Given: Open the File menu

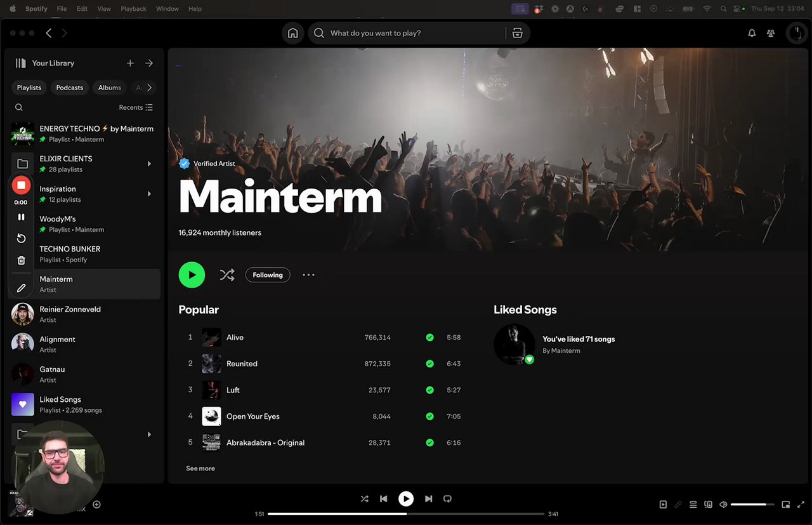Looking at the screenshot, I should (x=62, y=9).
